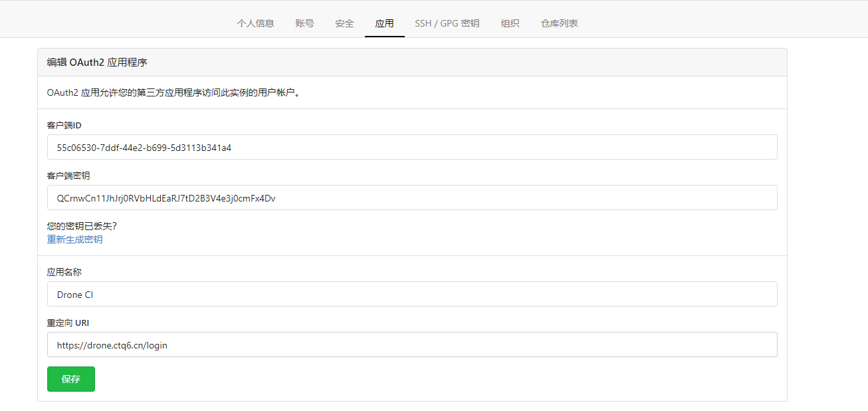Select the 应用 tab

click(x=384, y=23)
